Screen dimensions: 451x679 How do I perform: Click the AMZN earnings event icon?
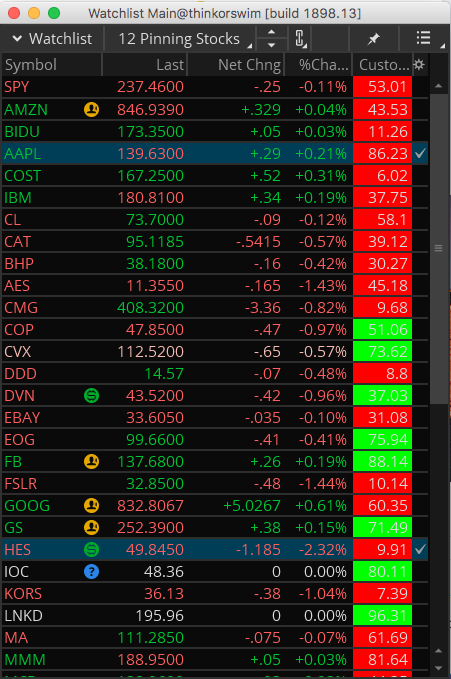pos(91,109)
